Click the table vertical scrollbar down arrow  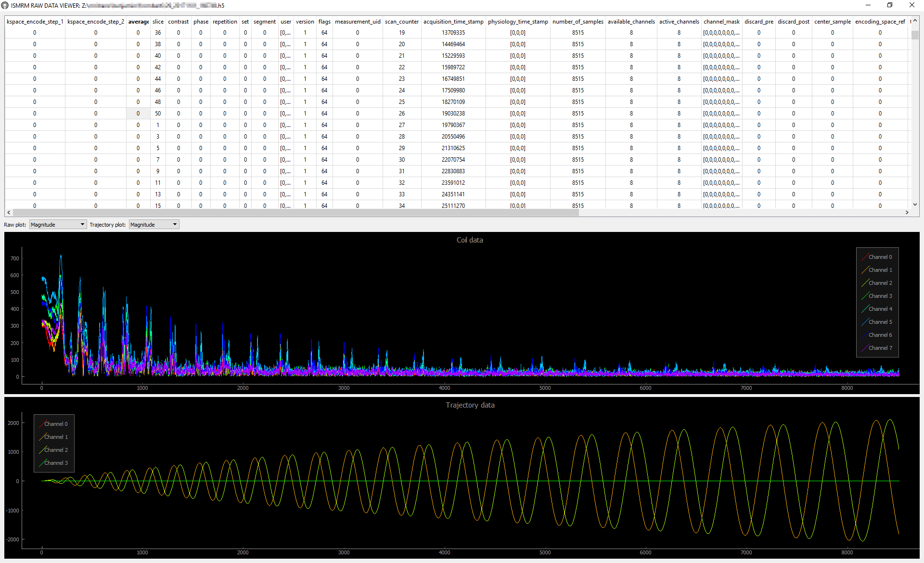[915, 205]
